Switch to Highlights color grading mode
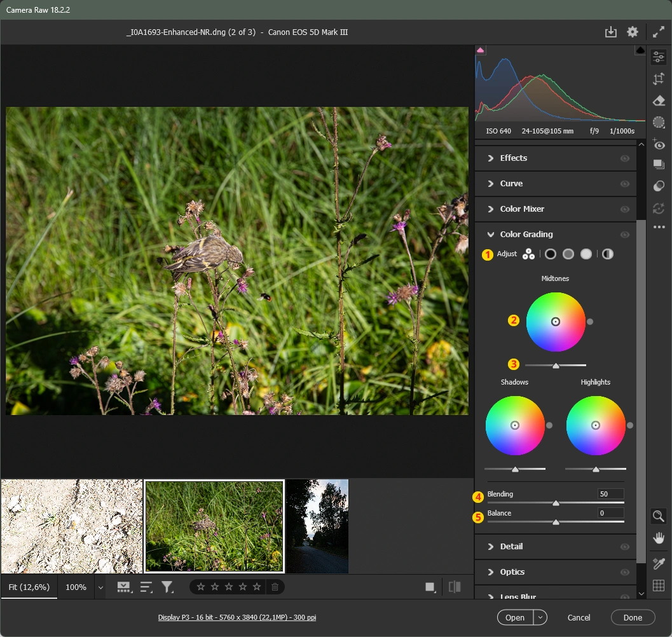672x637 pixels. coord(586,254)
